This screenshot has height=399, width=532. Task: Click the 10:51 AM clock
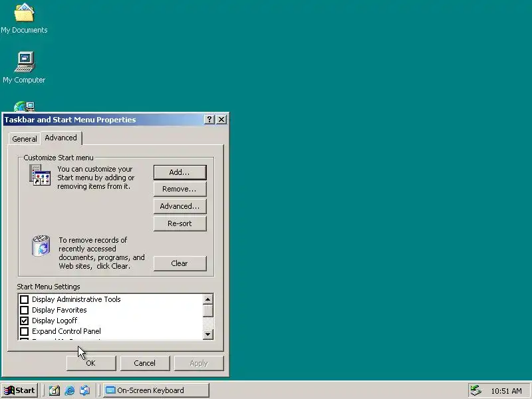pos(506,391)
